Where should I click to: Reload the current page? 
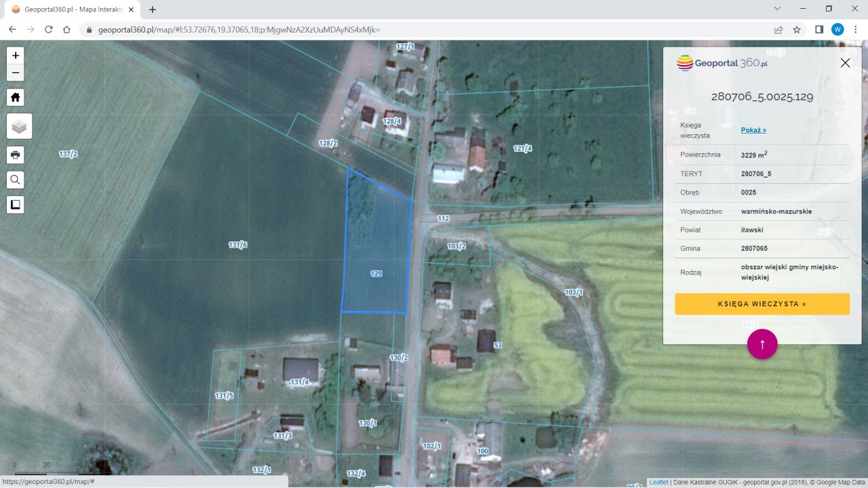click(49, 30)
